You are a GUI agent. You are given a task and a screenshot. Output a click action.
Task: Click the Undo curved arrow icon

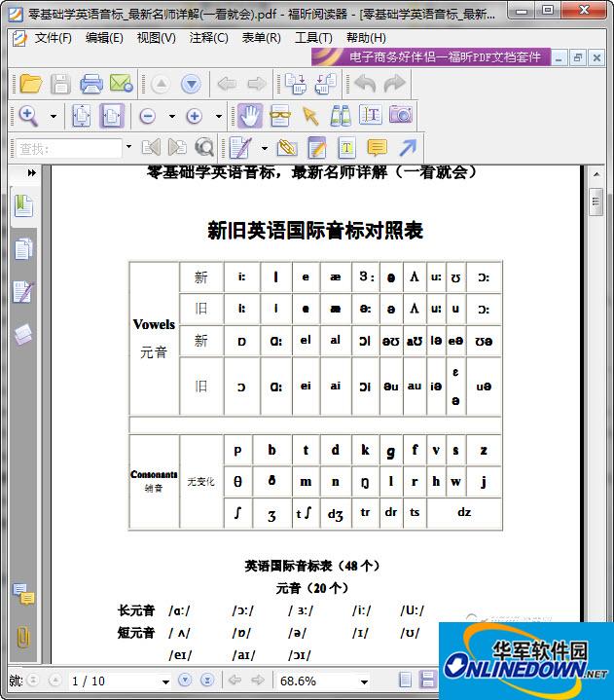click(365, 84)
